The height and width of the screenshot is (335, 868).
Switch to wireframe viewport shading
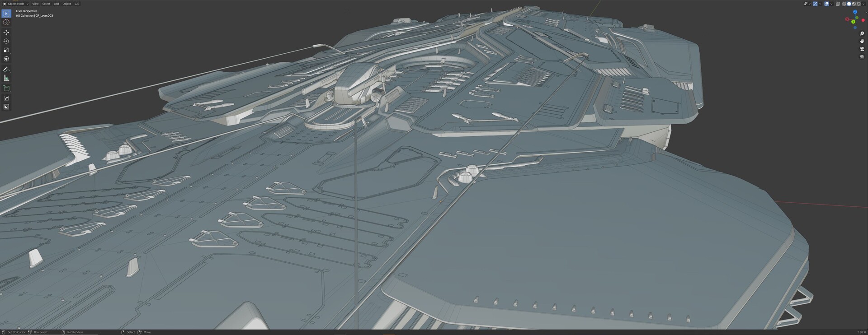point(844,4)
